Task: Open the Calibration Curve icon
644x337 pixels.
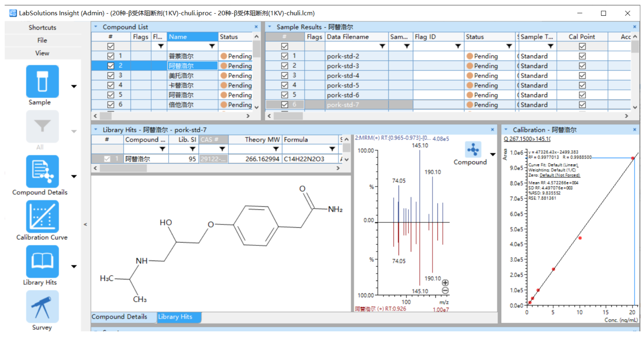Action: (x=42, y=217)
